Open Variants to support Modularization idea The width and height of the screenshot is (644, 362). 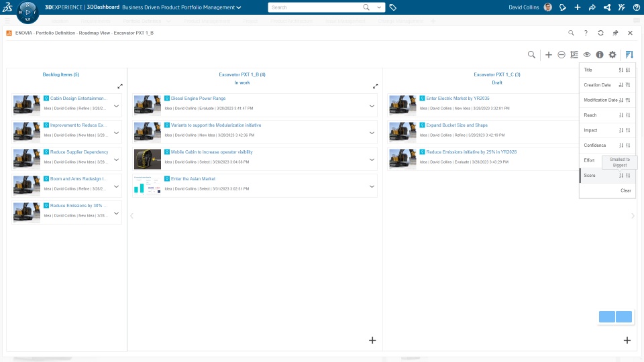[216, 125]
